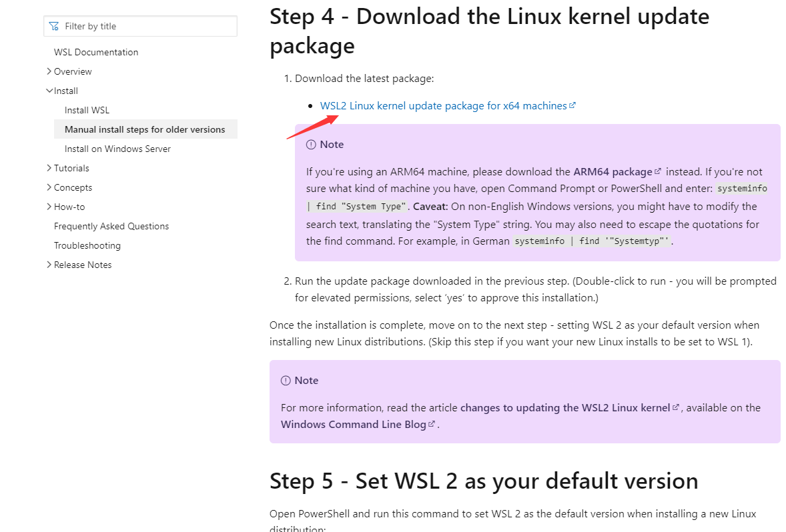This screenshot has width=786, height=532.
Task: Click the filter icon in search box
Action: (x=54, y=26)
